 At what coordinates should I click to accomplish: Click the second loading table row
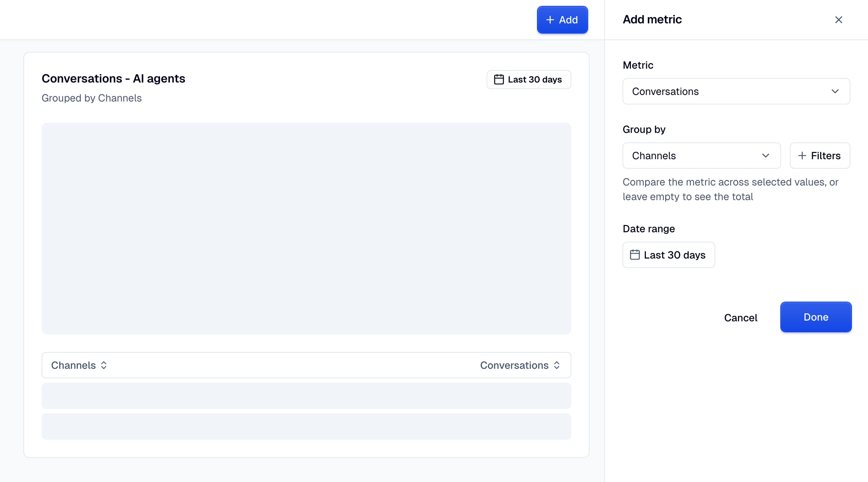tap(306, 426)
